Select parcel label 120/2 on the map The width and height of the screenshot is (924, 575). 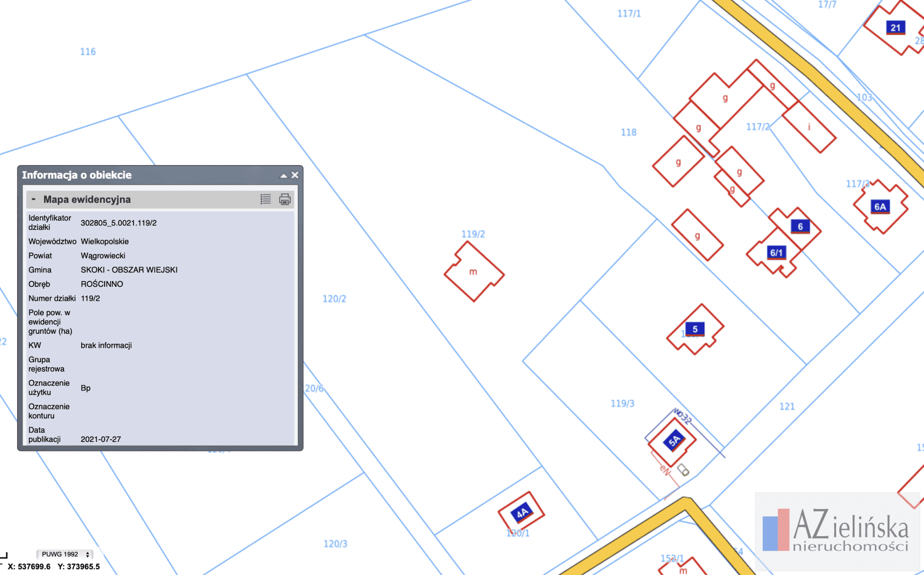tap(334, 299)
